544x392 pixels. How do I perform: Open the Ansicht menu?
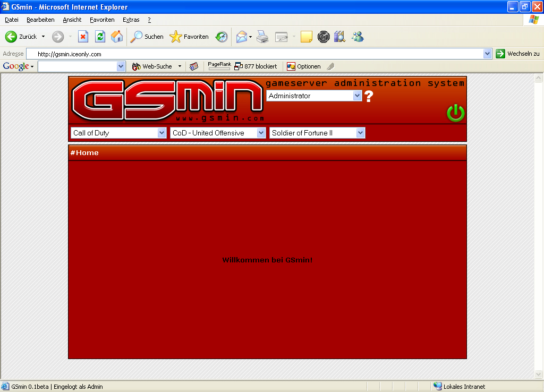(72, 20)
